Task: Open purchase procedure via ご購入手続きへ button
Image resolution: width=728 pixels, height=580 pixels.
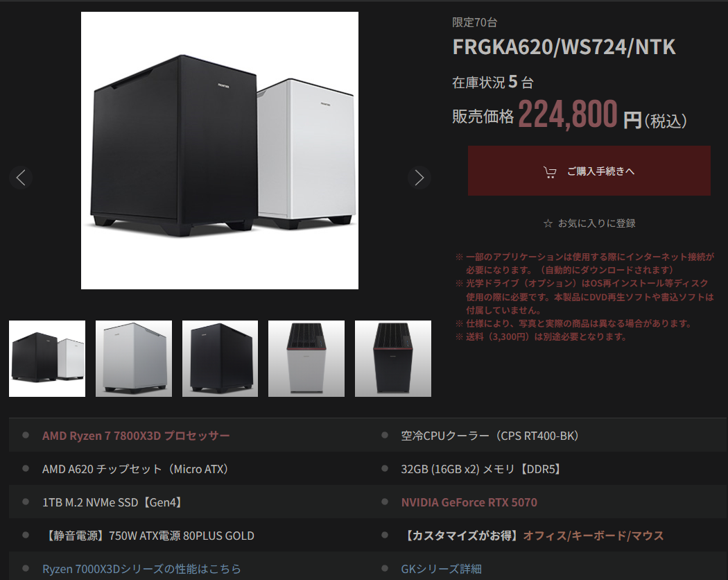Action: coord(589,171)
